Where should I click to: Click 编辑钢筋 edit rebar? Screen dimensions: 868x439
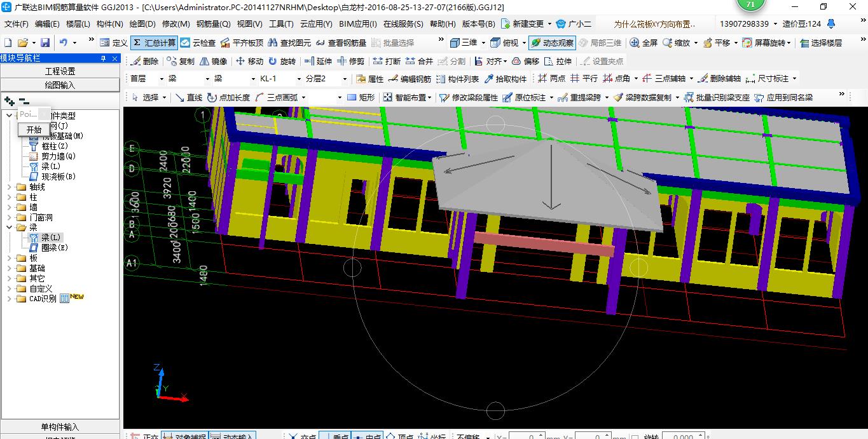point(410,79)
